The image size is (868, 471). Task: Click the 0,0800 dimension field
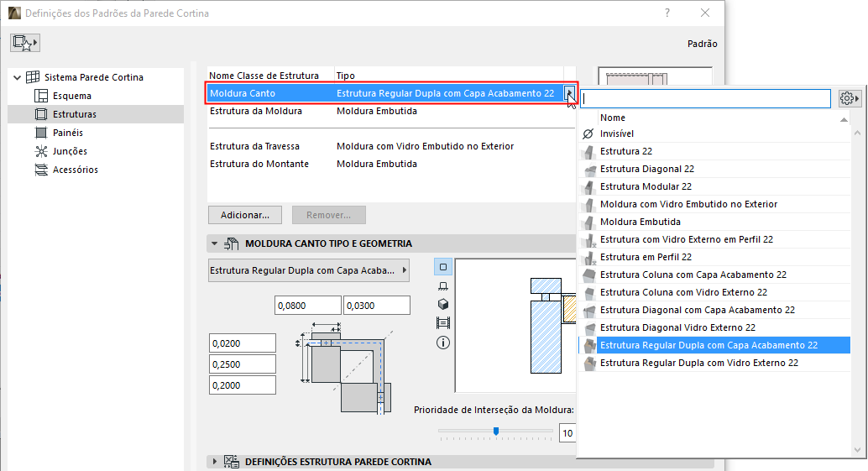pyautogui.click(x=308, y=306)
